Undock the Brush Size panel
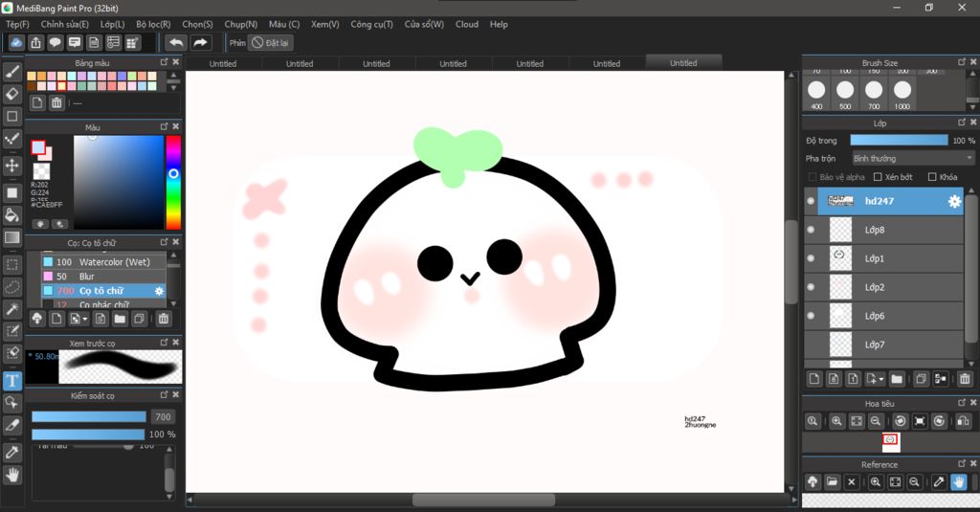The width and height of the screenshot is (980, 512). point(962,62)
